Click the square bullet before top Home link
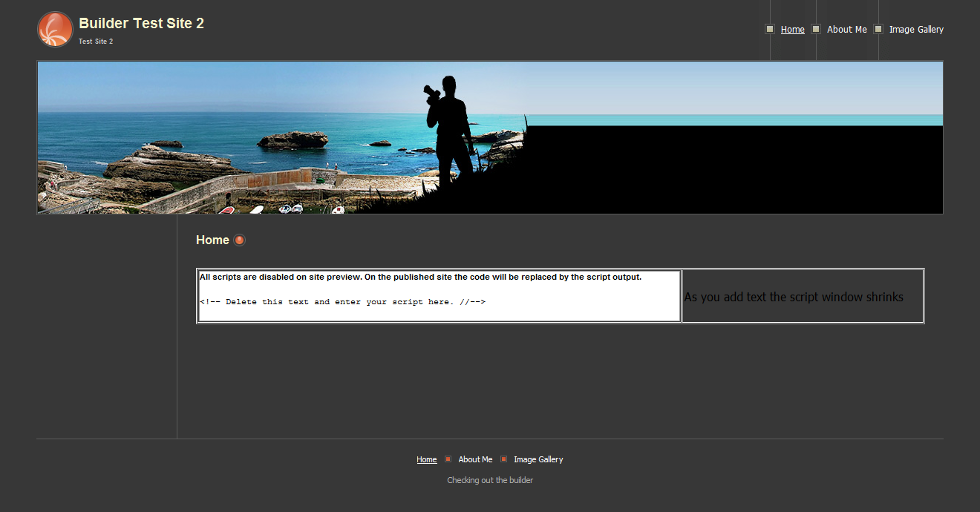Image resolution: width=980 pixels, height=512 pixels. click(x=770, y=29)
